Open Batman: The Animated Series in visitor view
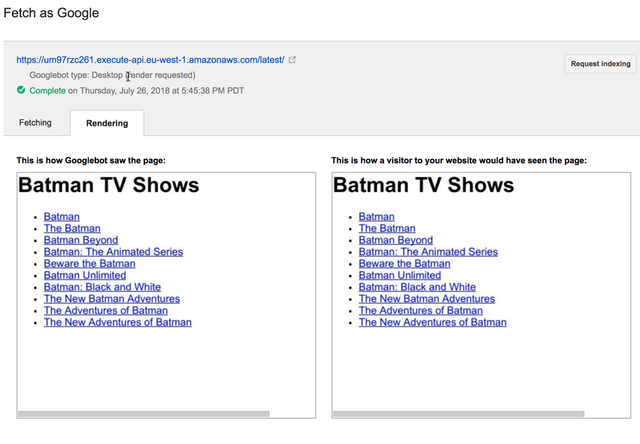The image size is (640, 444). pyautogui.click(x=429, y=252)
